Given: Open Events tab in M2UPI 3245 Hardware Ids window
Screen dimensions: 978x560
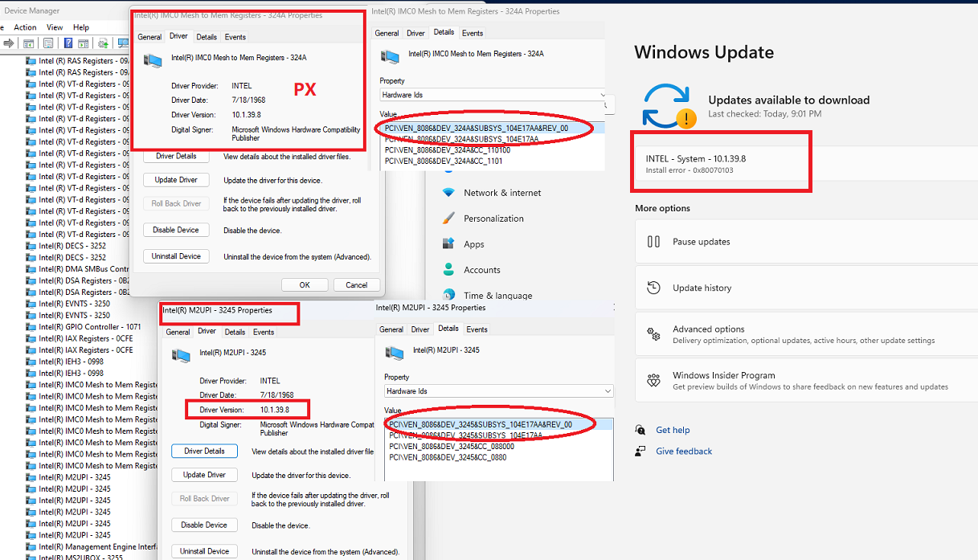Looking at the screenshot, I should [477, 329].
